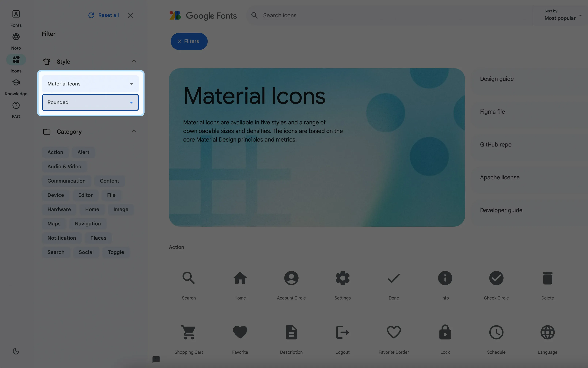Viewport: 588px width, 368px height.
Task: Open the Design guide link
Action: click(497, 79)
